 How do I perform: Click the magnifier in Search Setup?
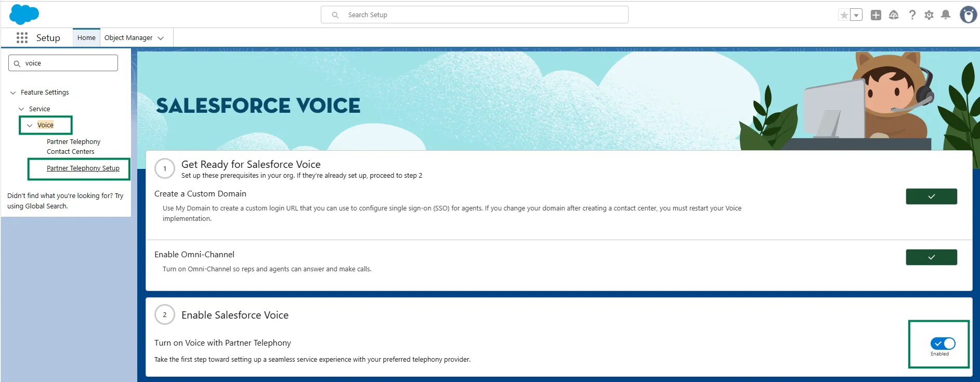click(x=335, y=15)
